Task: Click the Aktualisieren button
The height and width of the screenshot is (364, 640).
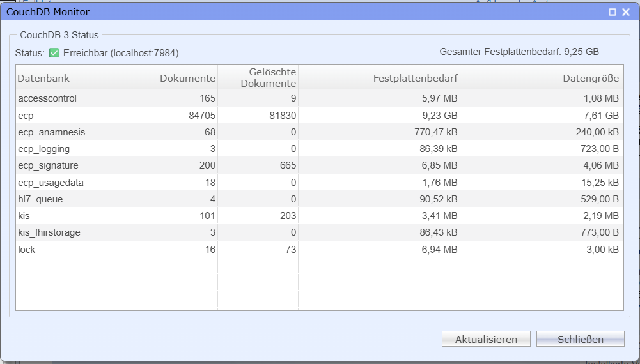Action: pyautogui.click(x=486, y=339)
